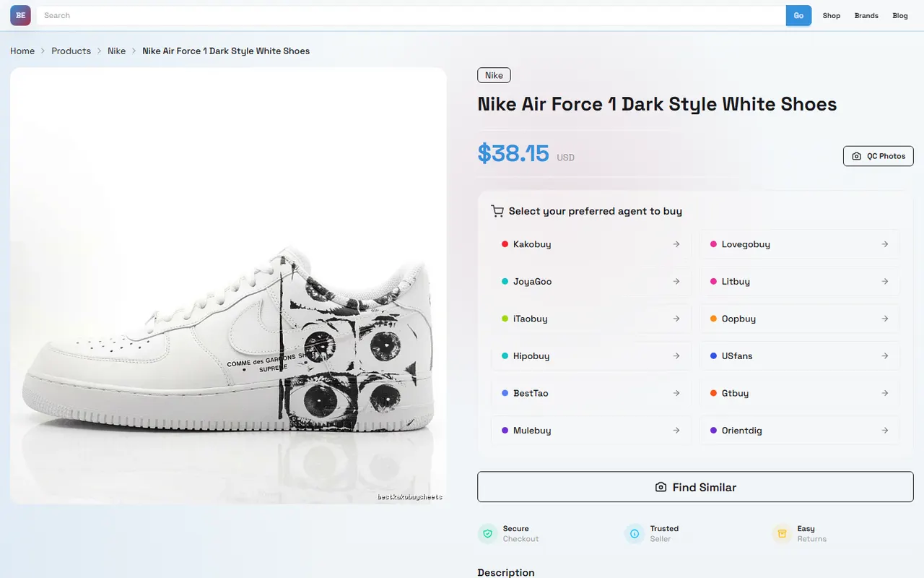Choose Mulebuy as buying agent

pyautogui.click(x=590, y=431)
